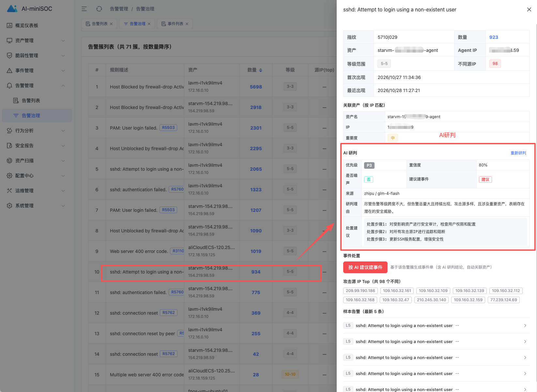Click the 重新研判 link
This screenshot has height=392, width=537.
[x=518, y=153]
